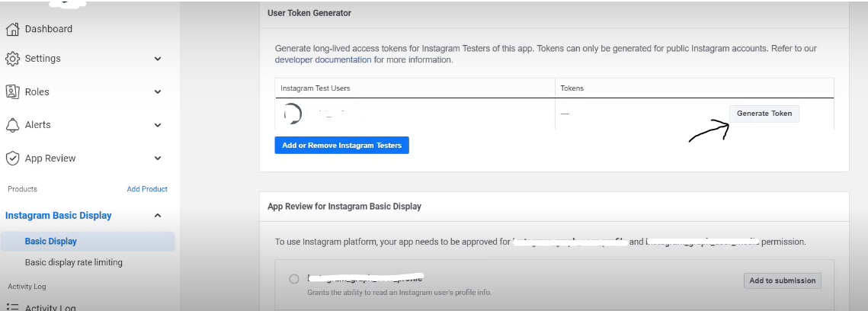Select the permission radio button in App Review
This screenshot has height=311, width=868.
click(x=294, y=279)
